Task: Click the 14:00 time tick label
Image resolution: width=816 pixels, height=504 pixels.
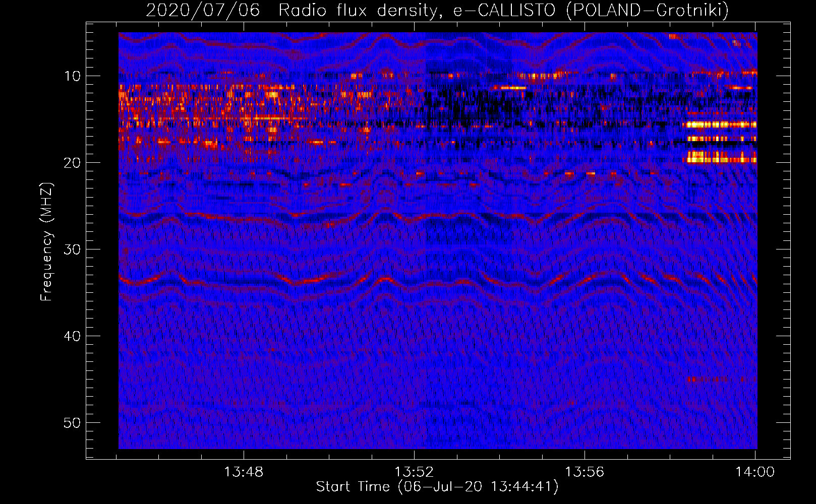Action: click(x=755, y=472)
